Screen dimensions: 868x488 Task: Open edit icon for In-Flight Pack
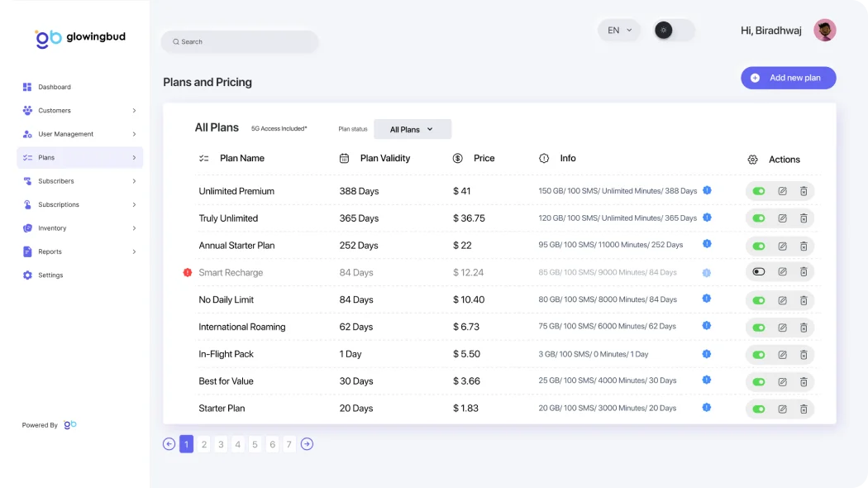click(x=782, y=354)
